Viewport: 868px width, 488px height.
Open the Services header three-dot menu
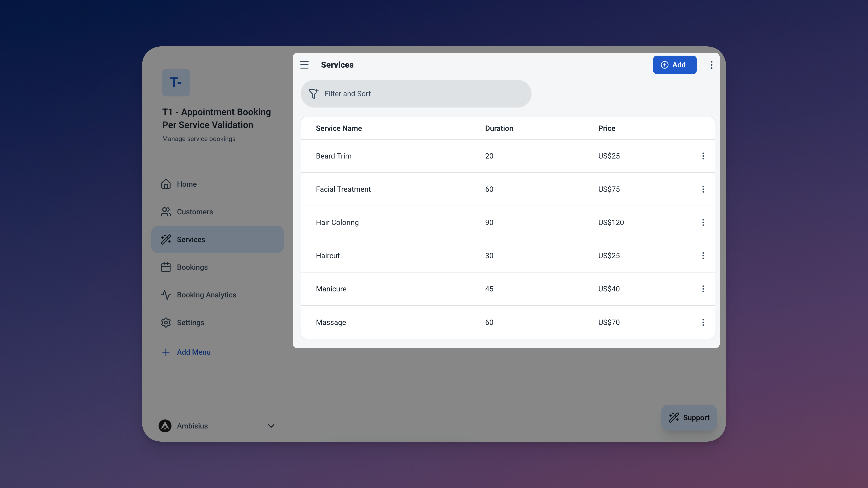[x=711, y=65]
